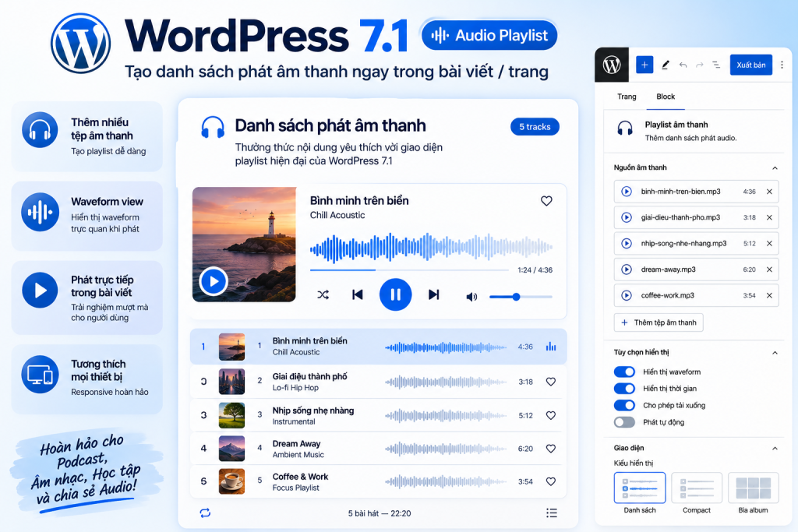Play giai-dieu-thanh-pho.mp3 in sidebar
The width and height of the screenshot is (798, 532).
click(x=627, y=217)
